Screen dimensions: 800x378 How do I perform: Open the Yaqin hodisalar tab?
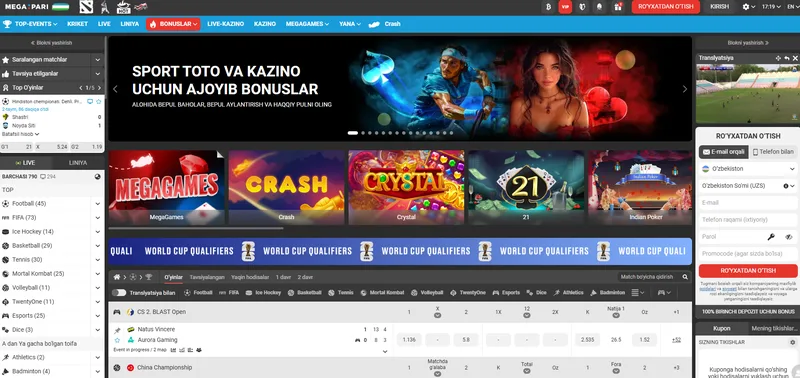[250, 277]
